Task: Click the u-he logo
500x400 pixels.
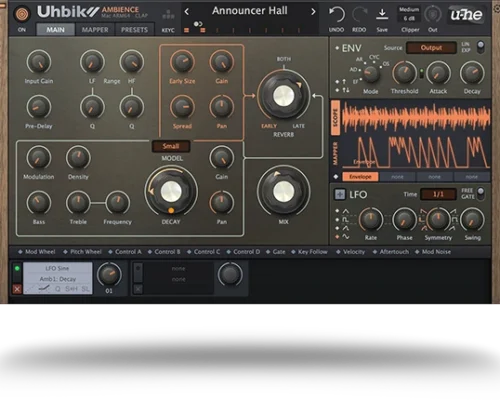Action: pos(467,15)
